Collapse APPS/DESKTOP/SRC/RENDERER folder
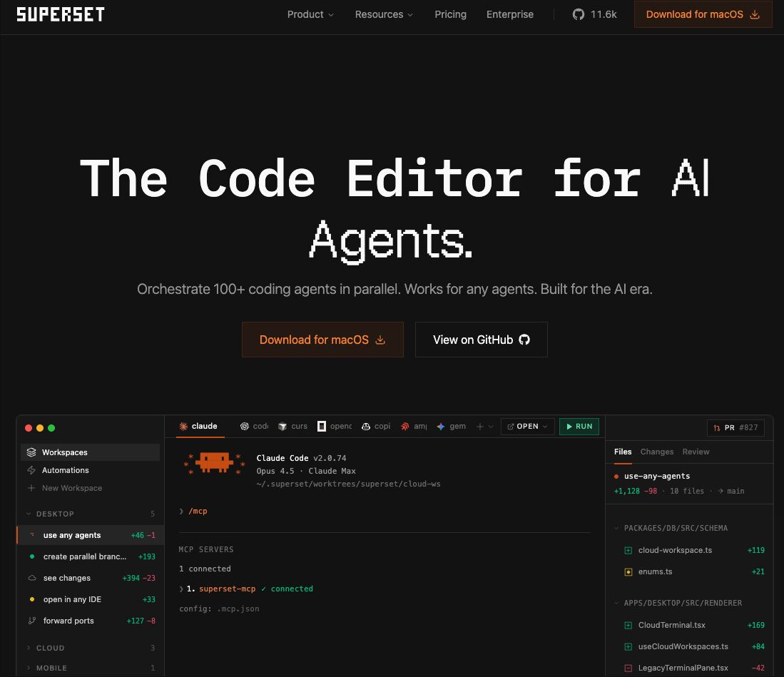The image size is (784, 677). click(x=678, y=603)
